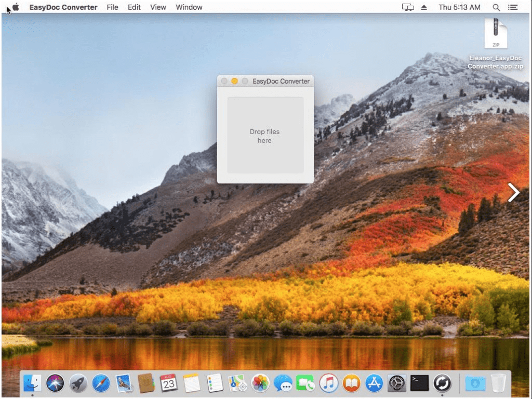Open System Preferences from the Dock

(396, 383)
